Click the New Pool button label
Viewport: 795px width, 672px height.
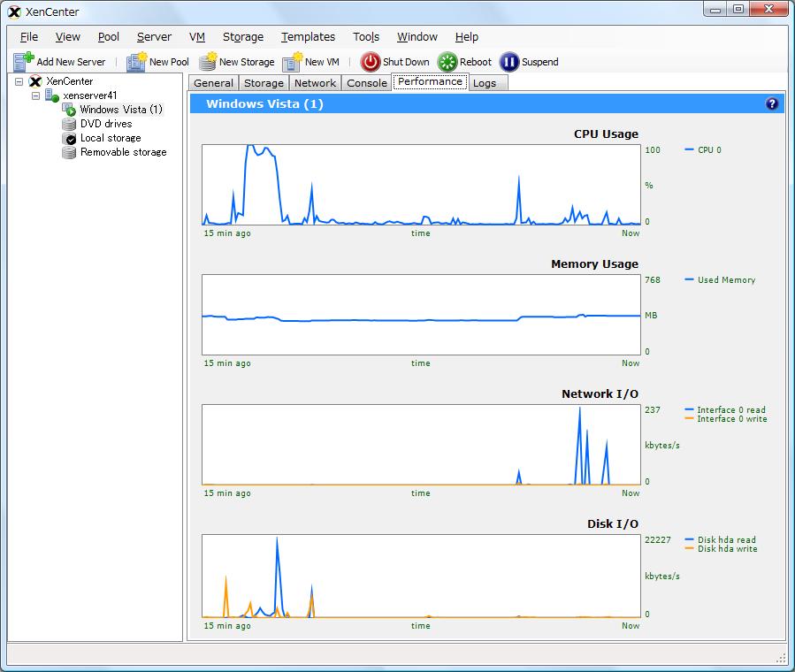coord(169,62)
